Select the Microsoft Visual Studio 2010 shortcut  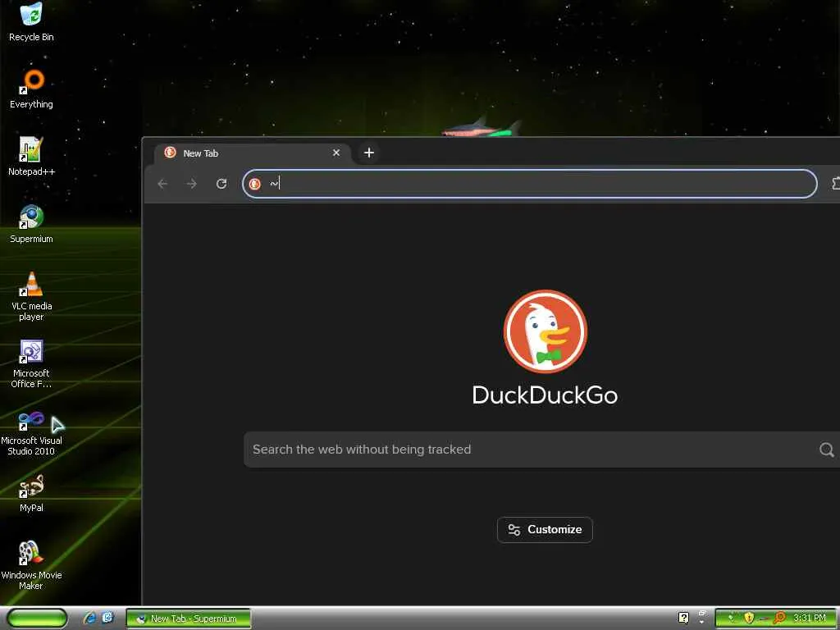pos(31,431)
